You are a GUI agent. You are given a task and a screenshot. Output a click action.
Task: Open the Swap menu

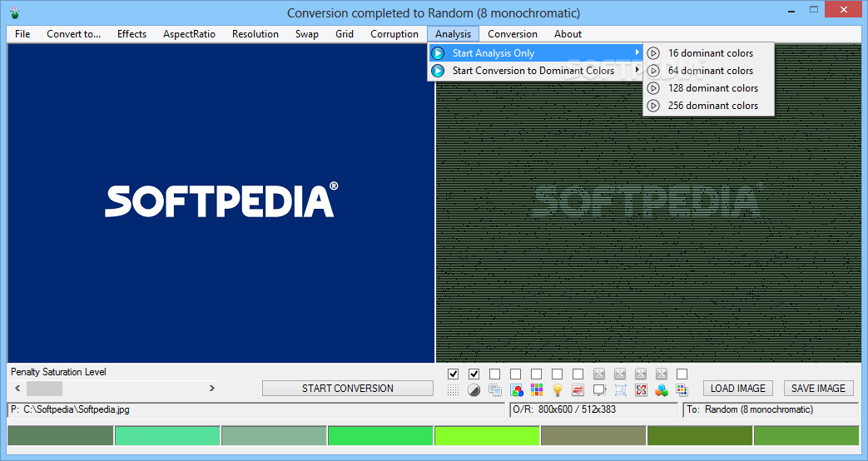pyautogui.click(x=307, y=34)
